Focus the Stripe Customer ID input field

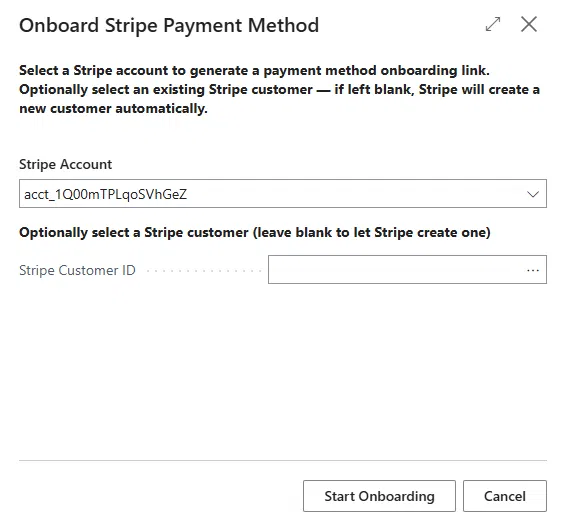pyautogui.click(x=407, y=270)
